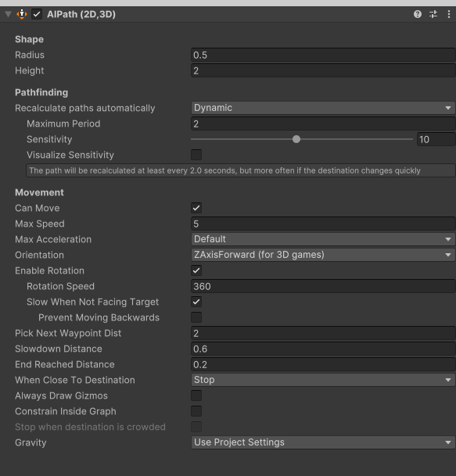Toggle the Enable Rotation checkbox
Screen dimensions: 456x476
tap(196, 270)
